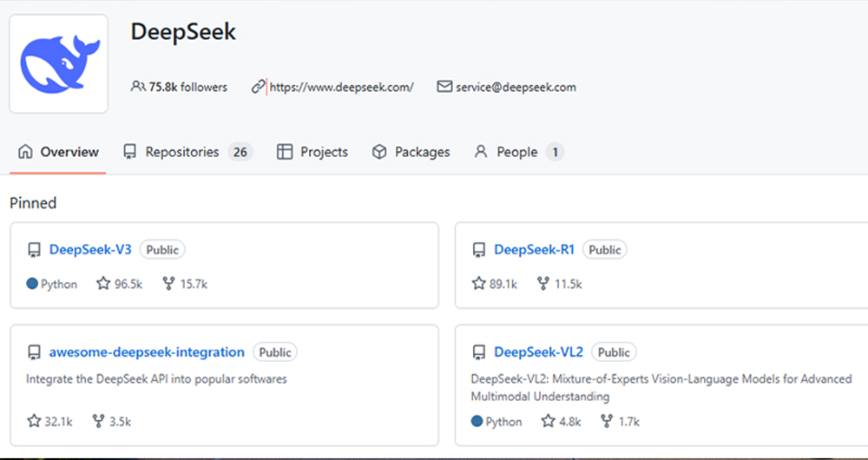Image resolution: width=868 pixels, height=460 pixels.
Task: Click the home icon in Overview tab
Action: [25, 152]
